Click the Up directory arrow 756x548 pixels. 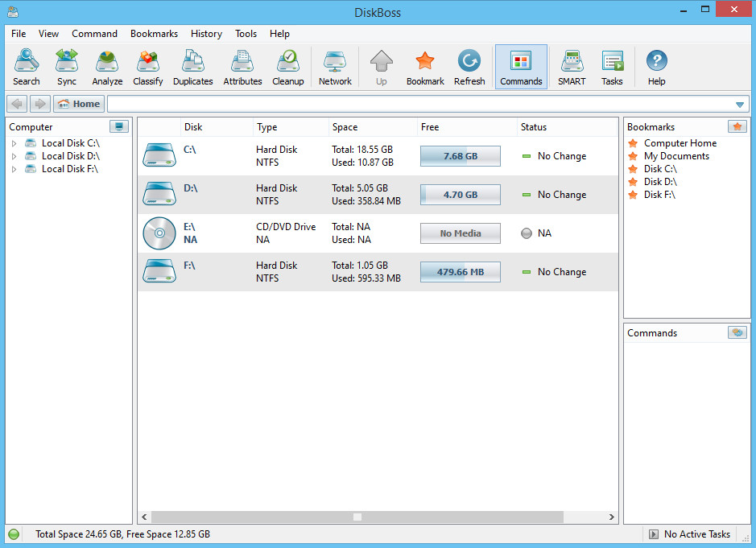(x=382, y=67)
